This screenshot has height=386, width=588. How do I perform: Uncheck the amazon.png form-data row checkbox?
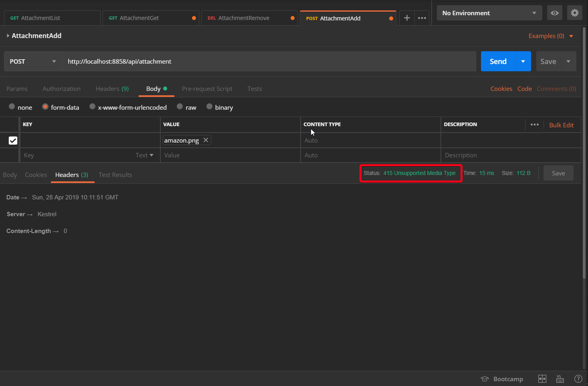(13, 140)
